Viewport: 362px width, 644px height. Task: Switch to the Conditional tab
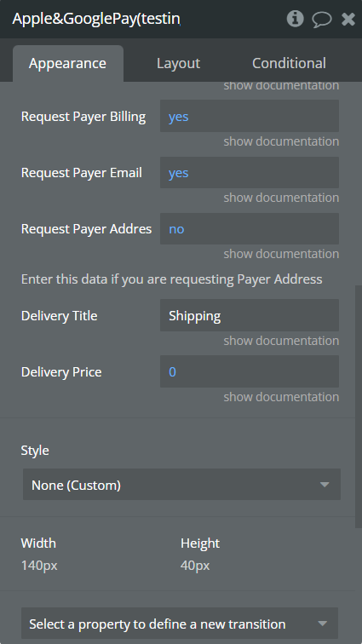point(289,63)
